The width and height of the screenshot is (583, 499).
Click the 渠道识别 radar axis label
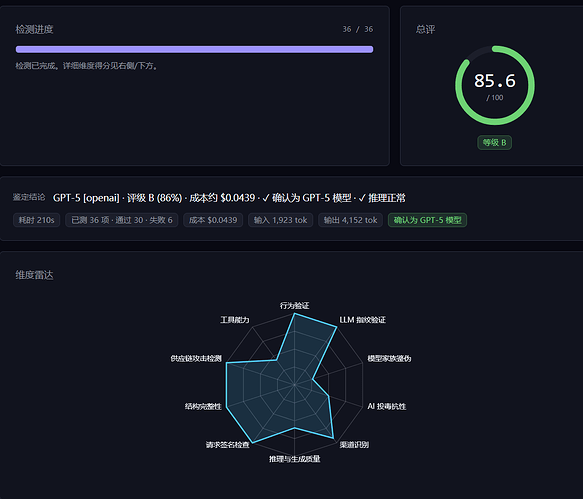354,445
